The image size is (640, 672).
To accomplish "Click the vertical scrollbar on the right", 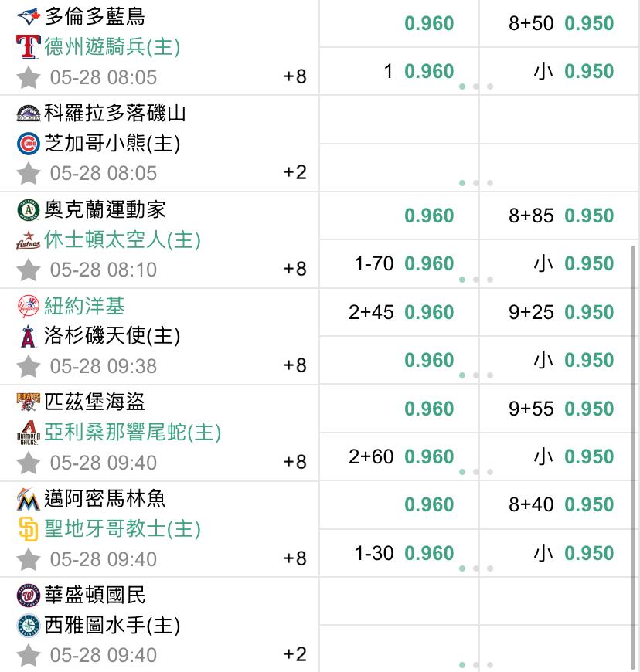I will click(x=633, y=456).
